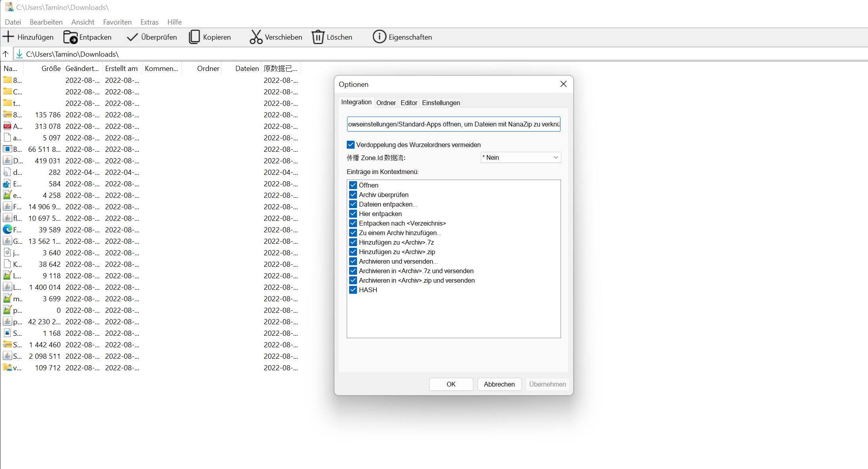Screen dimensions: 868x469
Task: Click the Kopieren copy icon
Action: (194, 37)
